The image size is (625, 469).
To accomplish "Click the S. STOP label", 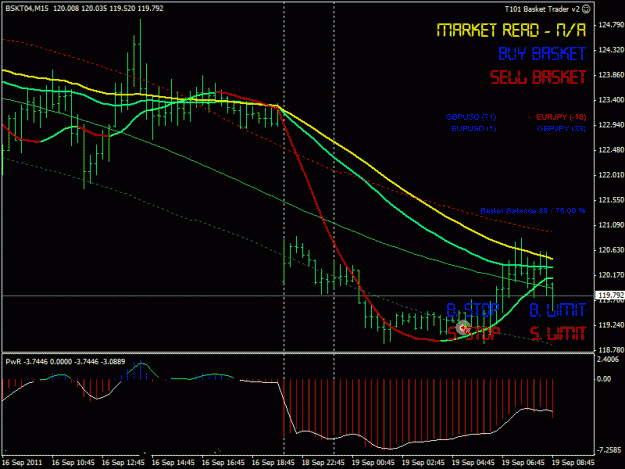I will (x=473, y=333).
